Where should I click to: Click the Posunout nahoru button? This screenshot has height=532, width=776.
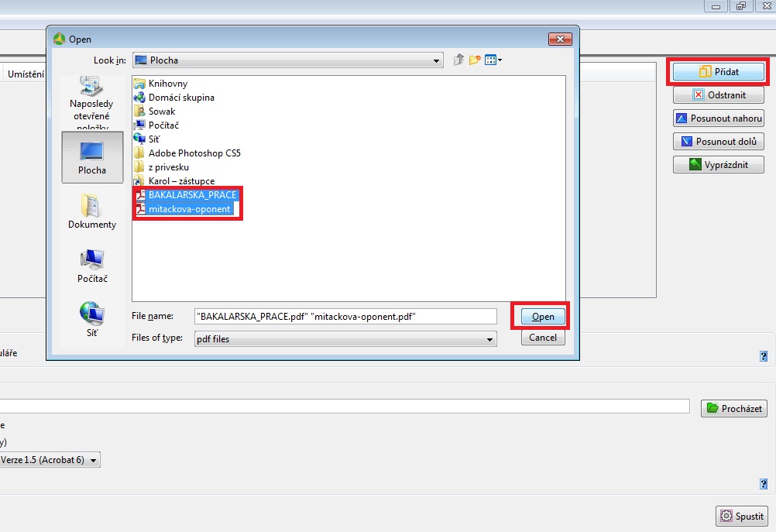(719, 118)
